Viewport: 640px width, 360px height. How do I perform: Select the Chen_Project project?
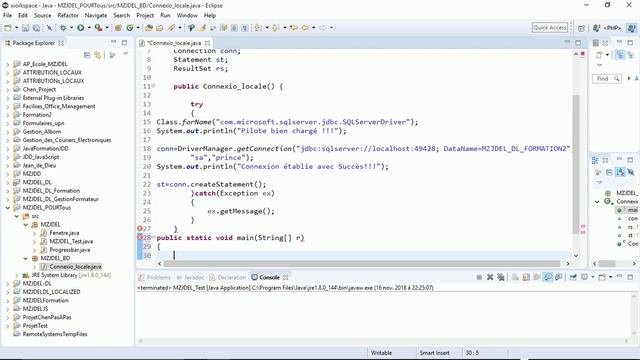pos(35,89)
